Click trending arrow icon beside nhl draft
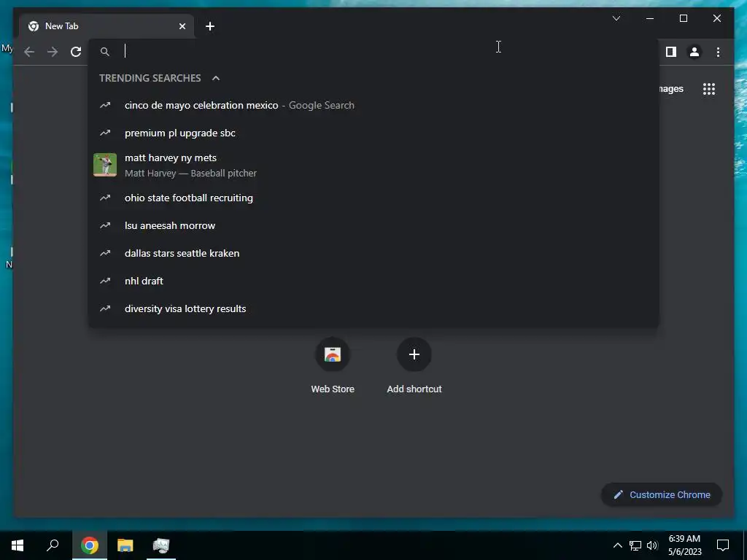 [105, 281]
